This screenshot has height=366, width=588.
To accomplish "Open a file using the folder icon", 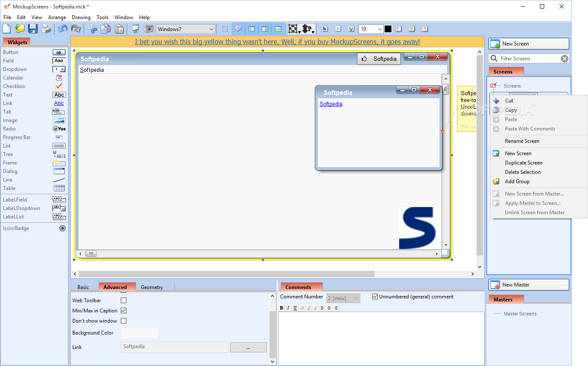I will [20, 29].
